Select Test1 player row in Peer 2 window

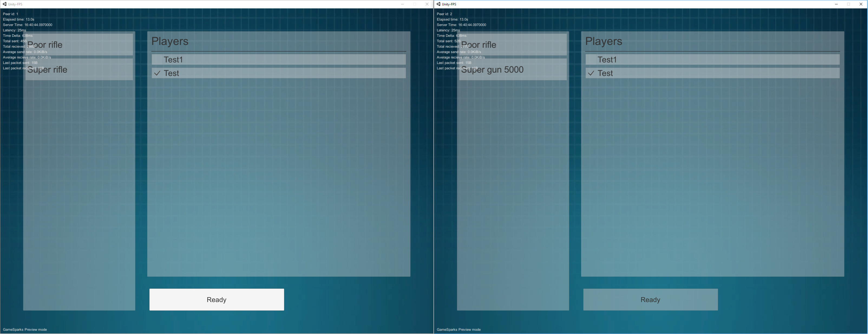coord(712,60)
